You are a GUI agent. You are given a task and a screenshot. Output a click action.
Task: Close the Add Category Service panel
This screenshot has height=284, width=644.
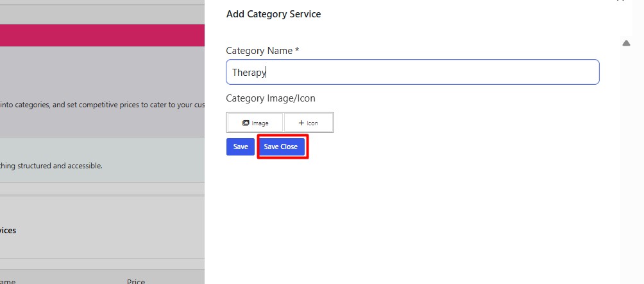click(x=620, y=1)
